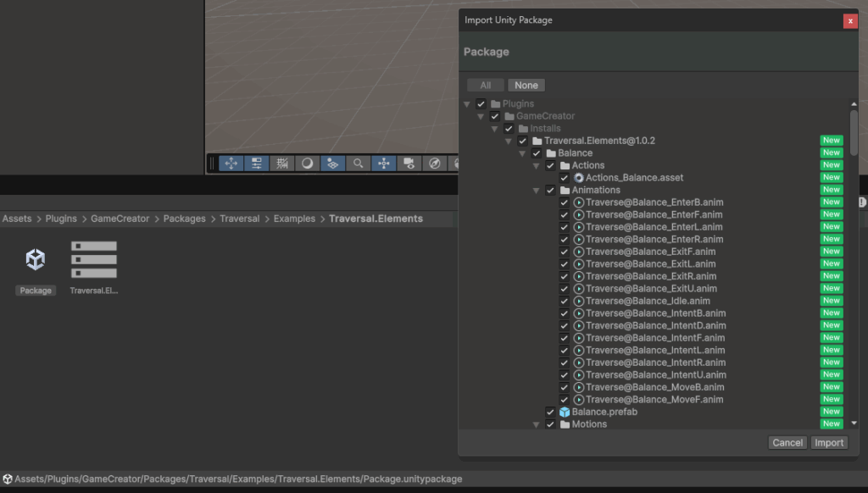Collapse the Plugins folder tree arrow
This screenshot has height=493, width=868.
tap(467, 104)
